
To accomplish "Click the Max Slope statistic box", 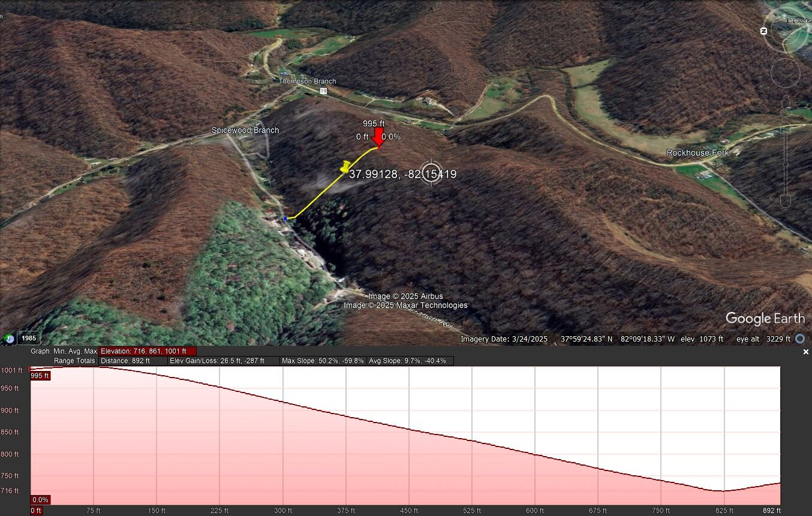I will 323,361.
